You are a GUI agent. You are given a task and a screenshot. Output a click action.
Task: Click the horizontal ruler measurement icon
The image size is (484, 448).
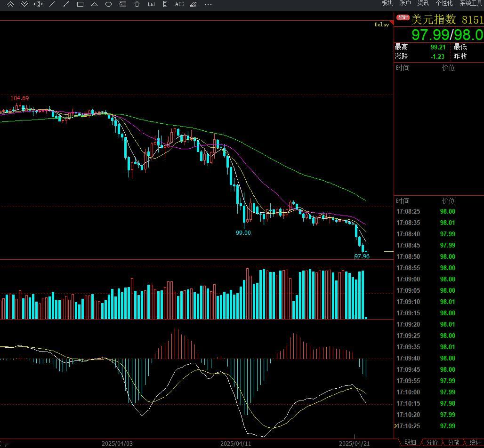(151, 4)
